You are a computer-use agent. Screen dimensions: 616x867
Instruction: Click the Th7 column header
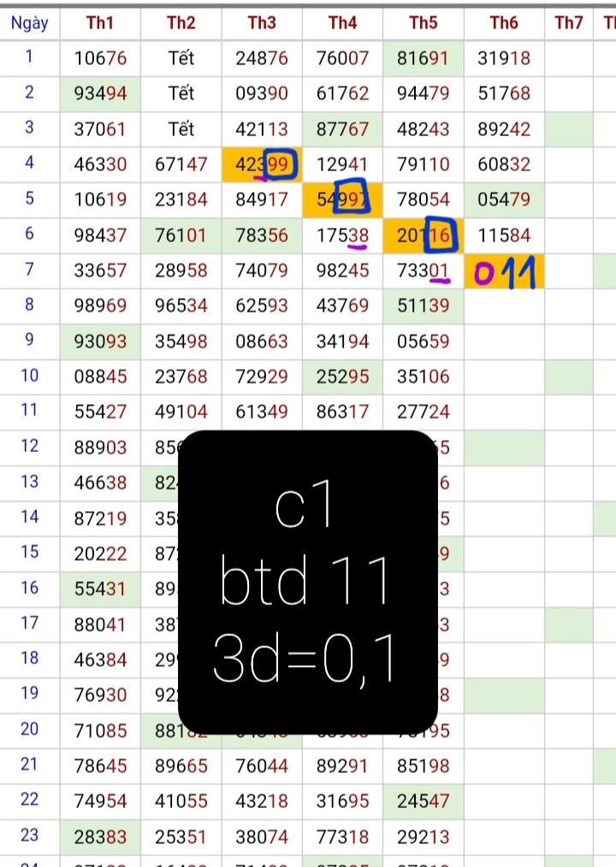tap(568, 23)
